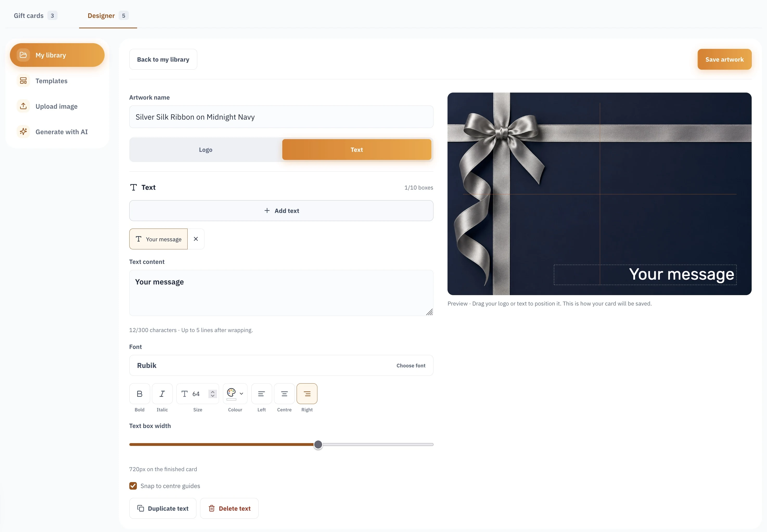Viewport: 767px width, 532px height.
Task: Toggle Bold formatting
Action: tap(139, 394)
